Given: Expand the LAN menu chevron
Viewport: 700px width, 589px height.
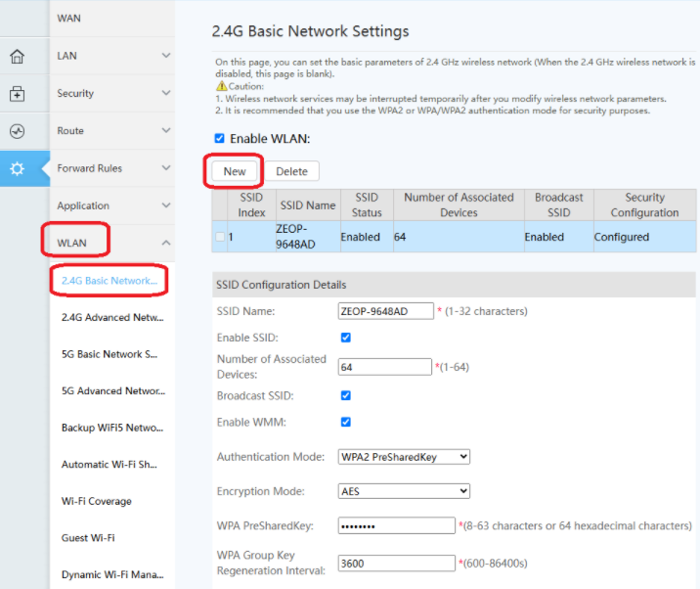Looking at the screenshot, I should coord(166,56).
